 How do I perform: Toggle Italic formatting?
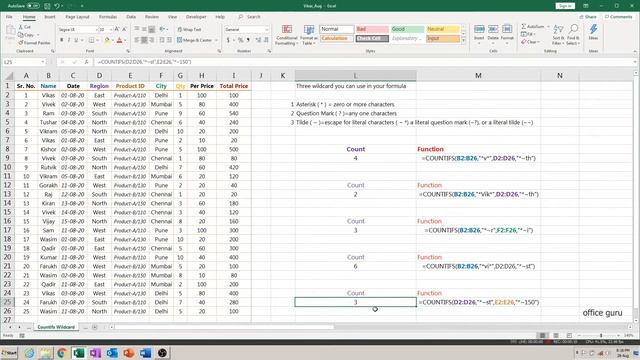[69, 40]
